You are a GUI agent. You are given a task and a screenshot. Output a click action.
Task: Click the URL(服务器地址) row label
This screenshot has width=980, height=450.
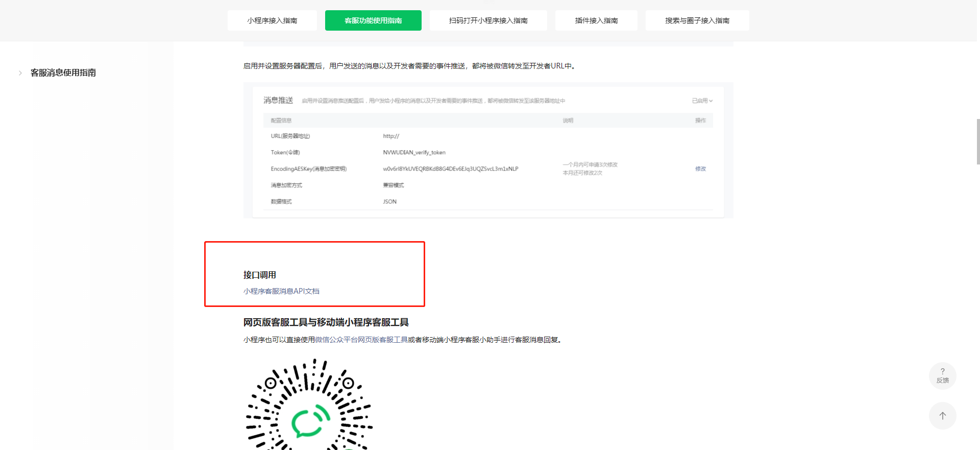pos(290,136)
